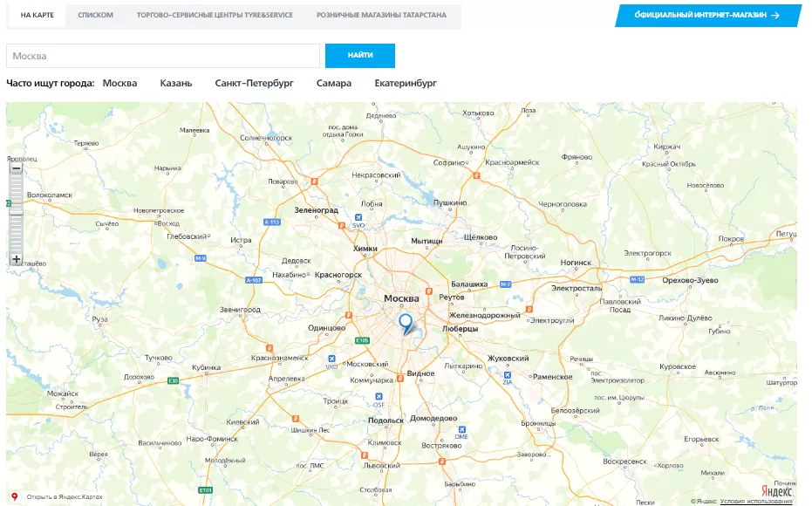Click the Yandex logo on the map
812x506 pixels.
[777, 489]
